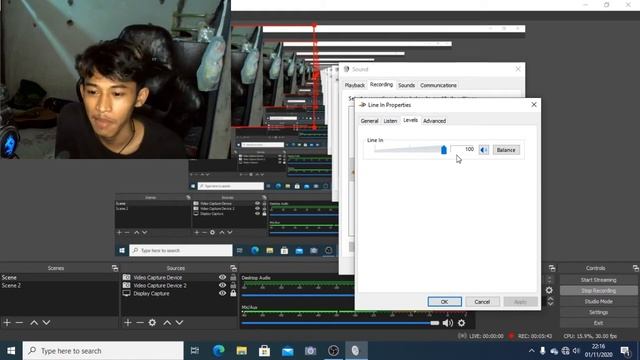
Task: Close the Line In Properties dialog
Action: pyautogui.click(x=533, y=105)
